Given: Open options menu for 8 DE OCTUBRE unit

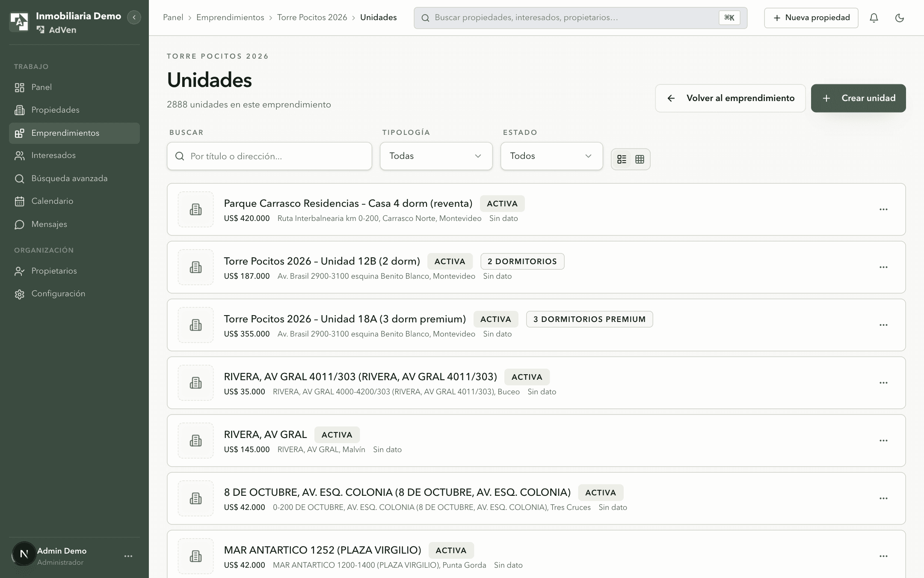Looking at the screenshot, I should pyautogui.click(x=883, y=498).
